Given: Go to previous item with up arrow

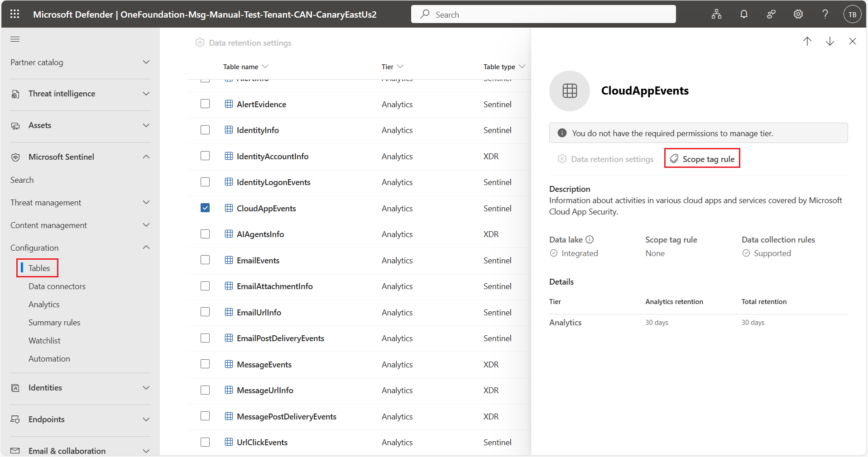Looking at the screenshot, I should [807, 41].
